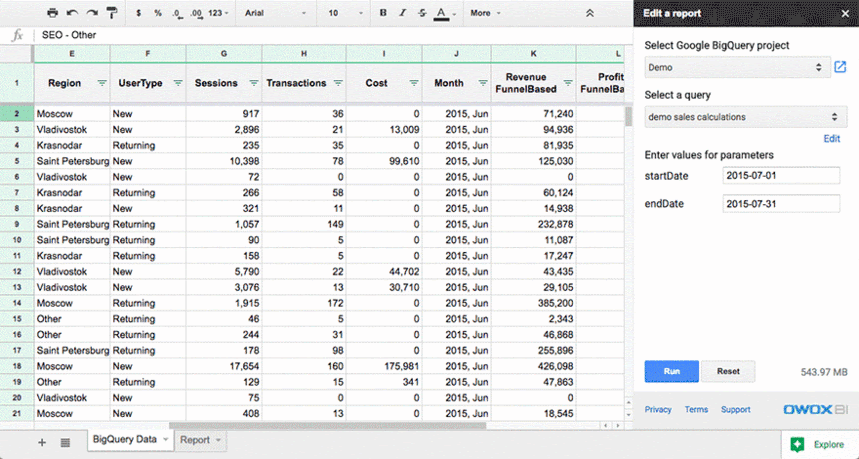Open the Revenue FunnelBased column filter
Screen dimensions: 859x459
(x=568, y=83)
